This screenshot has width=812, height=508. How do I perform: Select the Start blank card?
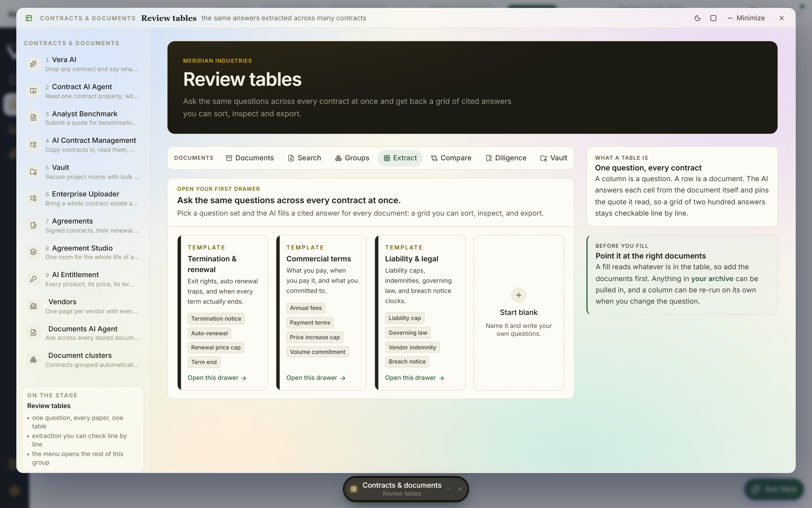(x=519, y=312)
